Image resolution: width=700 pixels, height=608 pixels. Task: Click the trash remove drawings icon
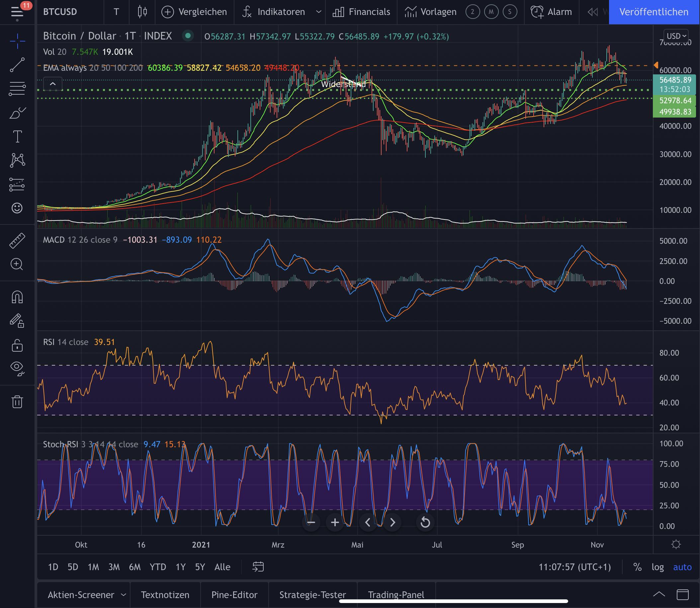17,401
